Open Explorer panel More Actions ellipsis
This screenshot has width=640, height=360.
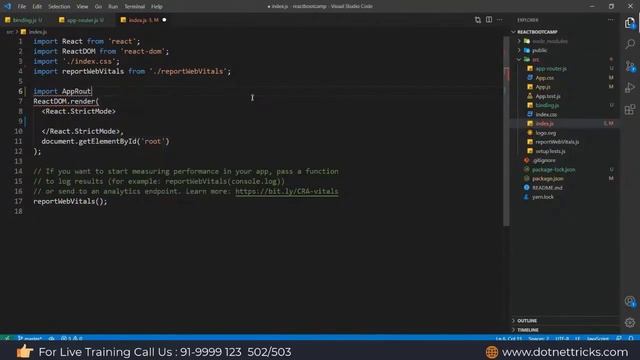point(611,20)
